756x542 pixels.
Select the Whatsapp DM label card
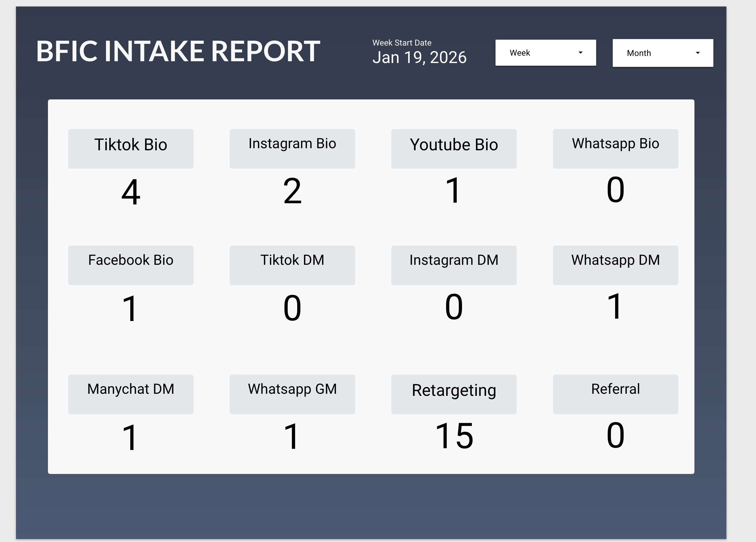615,265
